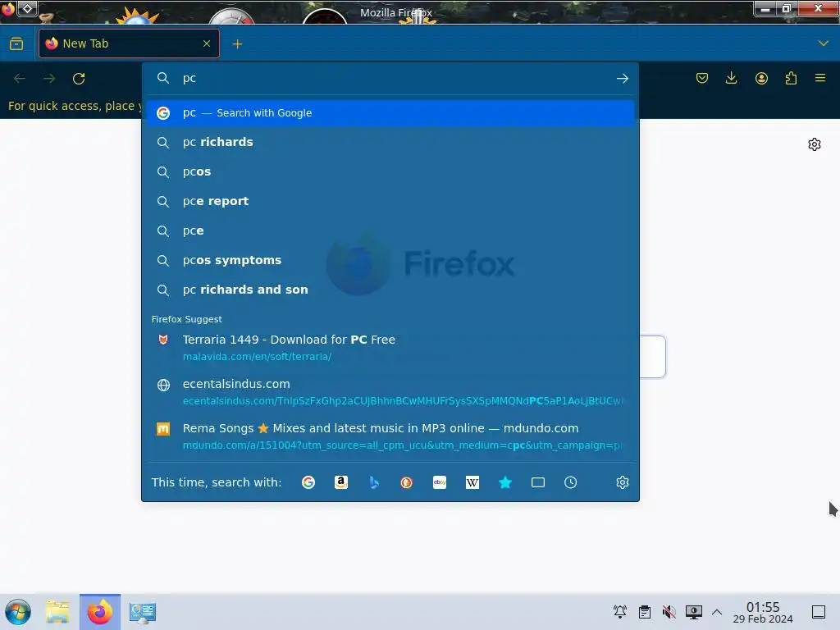The width and height of the screenshot is (840, 630).
Task: Click Firefox icon in taskbar
Action: coord(100,612)
